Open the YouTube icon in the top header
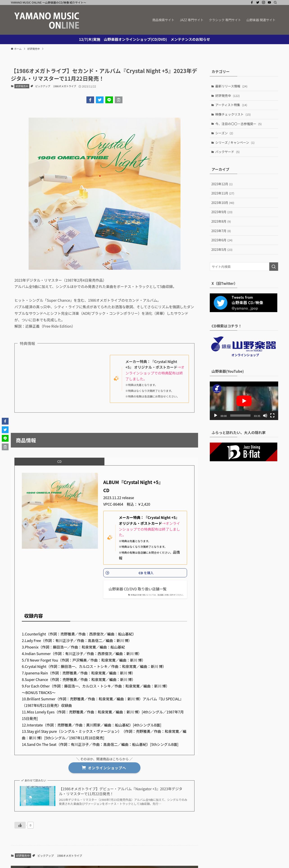The width and height of the screenshot is (289, 868). point(269,2)
